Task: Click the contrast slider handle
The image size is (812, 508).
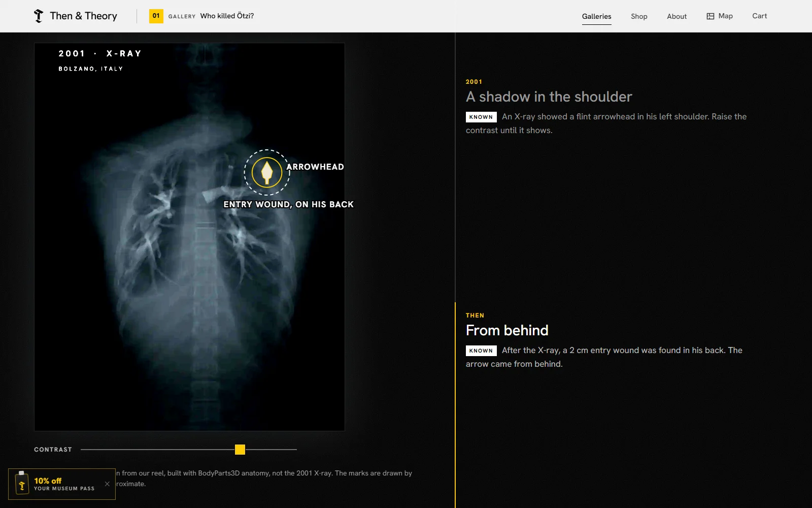Action: 240,450
